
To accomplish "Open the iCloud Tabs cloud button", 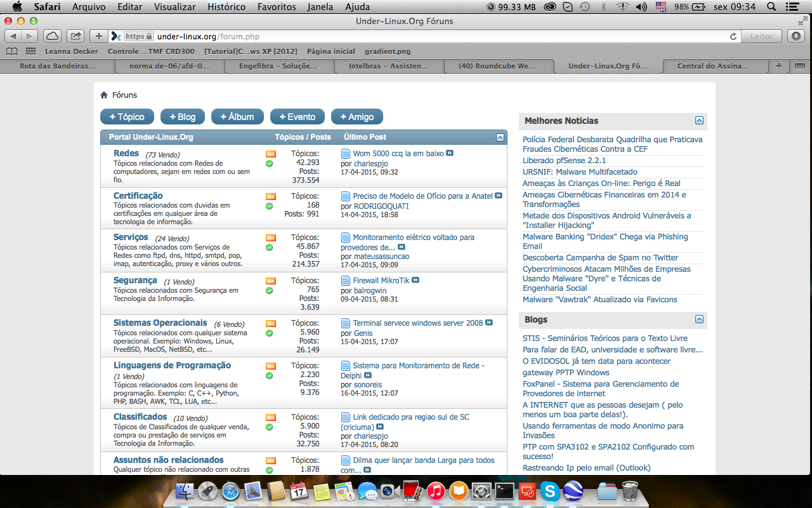I will [x=53, y=36].
